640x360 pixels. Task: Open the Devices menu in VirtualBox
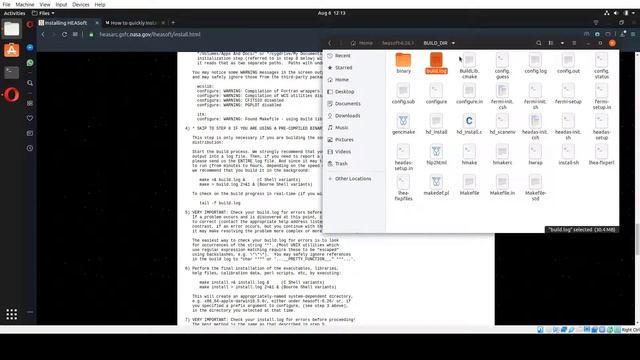coord(80,4)
